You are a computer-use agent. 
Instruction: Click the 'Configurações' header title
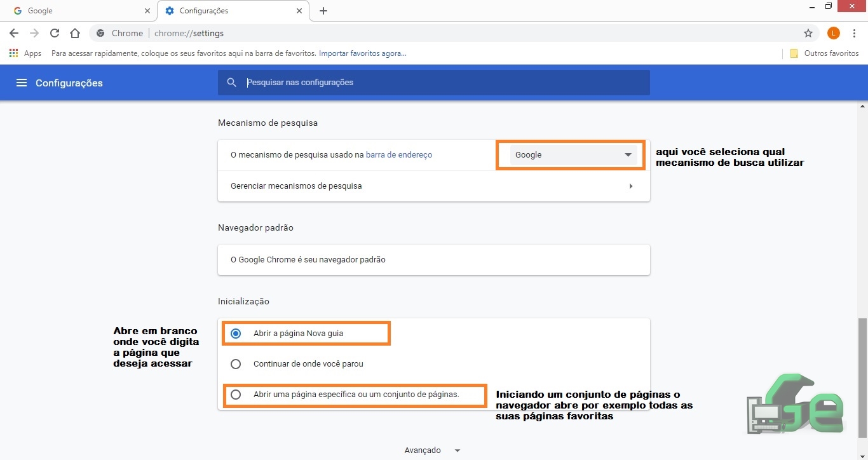(x=69, y=83)
